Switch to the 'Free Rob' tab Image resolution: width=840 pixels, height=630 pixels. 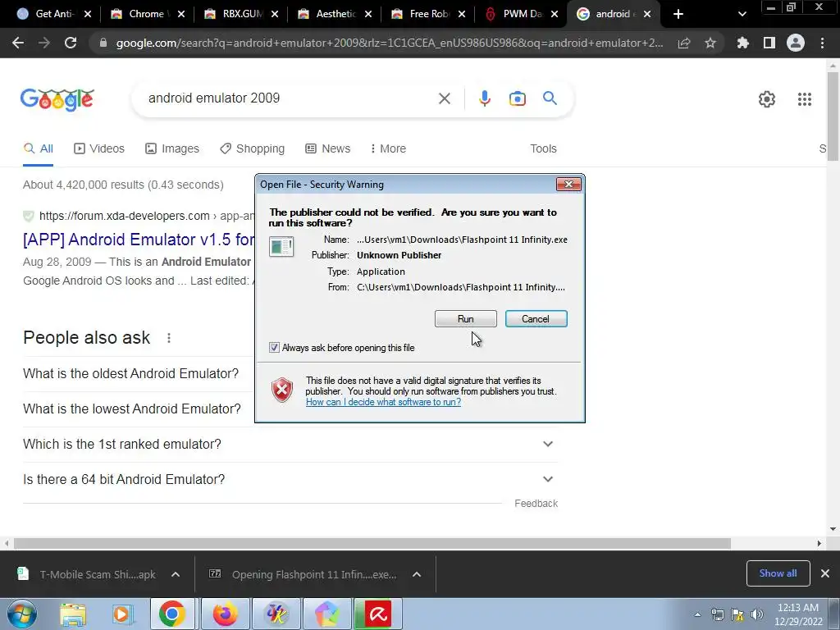point(427,14)
